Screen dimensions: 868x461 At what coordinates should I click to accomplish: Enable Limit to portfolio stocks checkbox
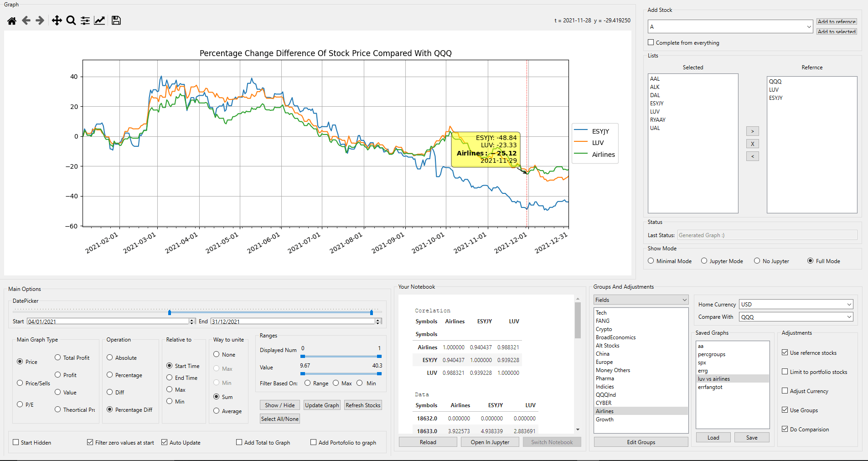[x=785, y=372]
